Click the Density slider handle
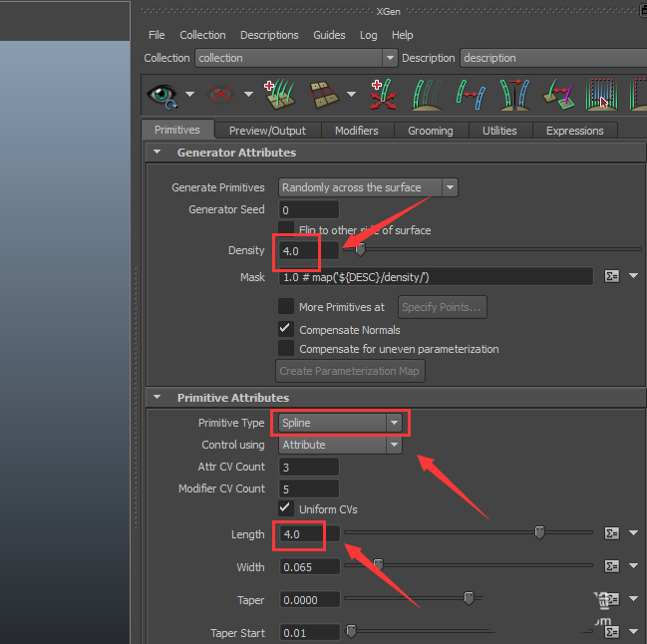 point(360,249)
